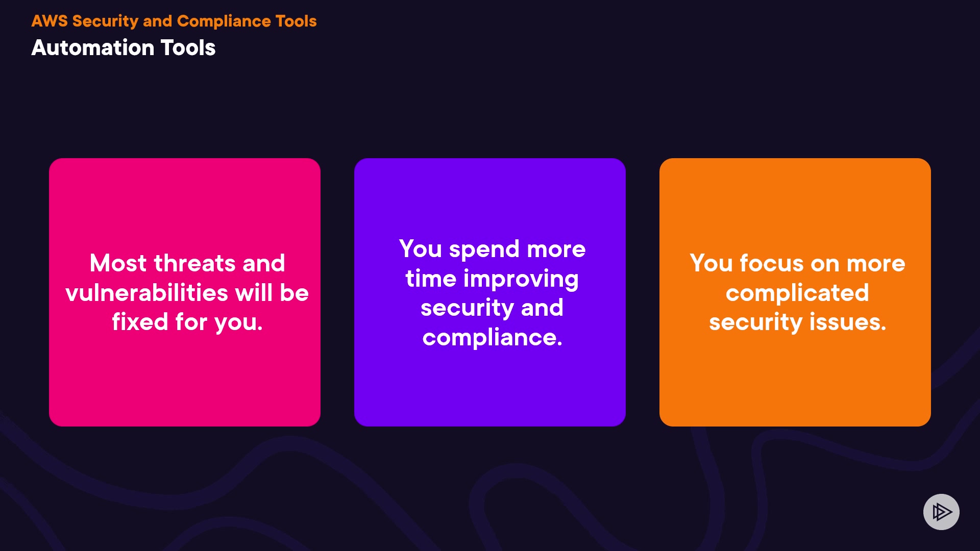The image size is (980, 551).
Task: Click the 'security issues.' text
Action: (797, 322)
